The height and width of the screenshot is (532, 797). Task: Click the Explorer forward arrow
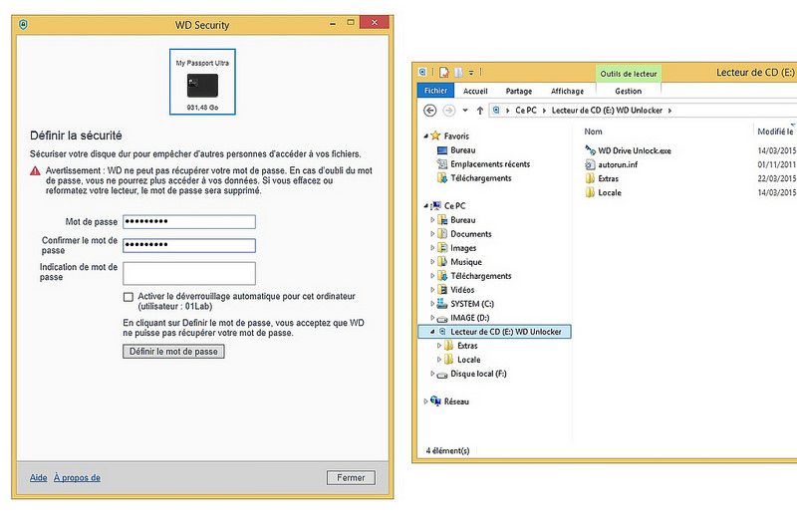(449, 111)
